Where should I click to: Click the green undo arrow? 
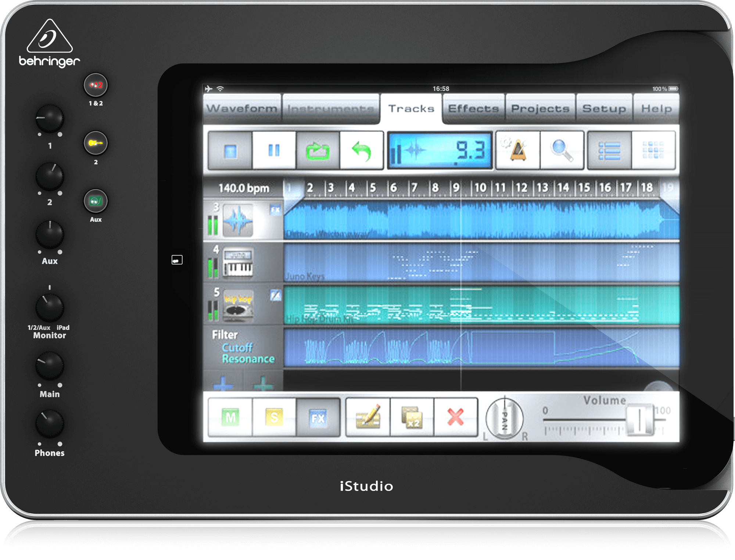[x=361, y=151]
